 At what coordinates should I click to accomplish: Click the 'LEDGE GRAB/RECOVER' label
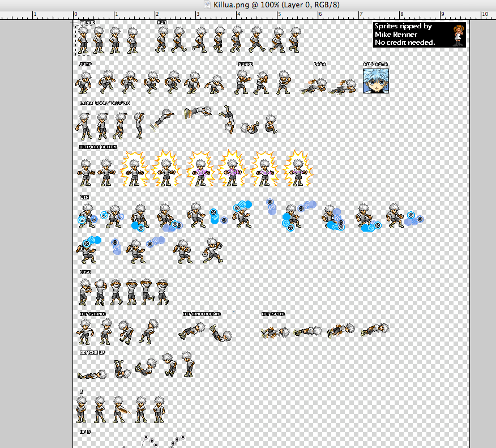[x=105, y=103]
